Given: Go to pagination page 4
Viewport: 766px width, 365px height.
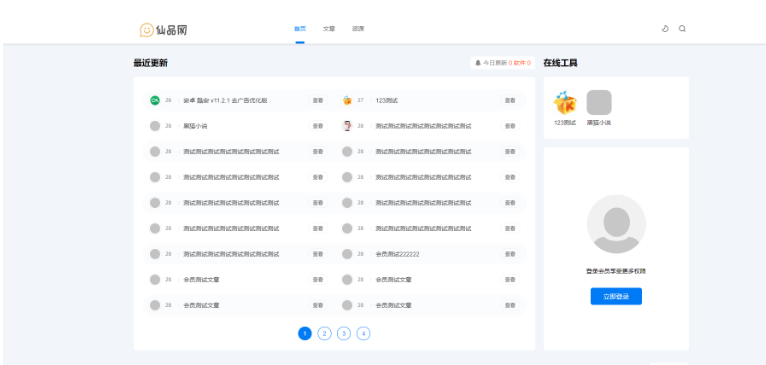Looking at the screenshot, I should click(363, 334).
